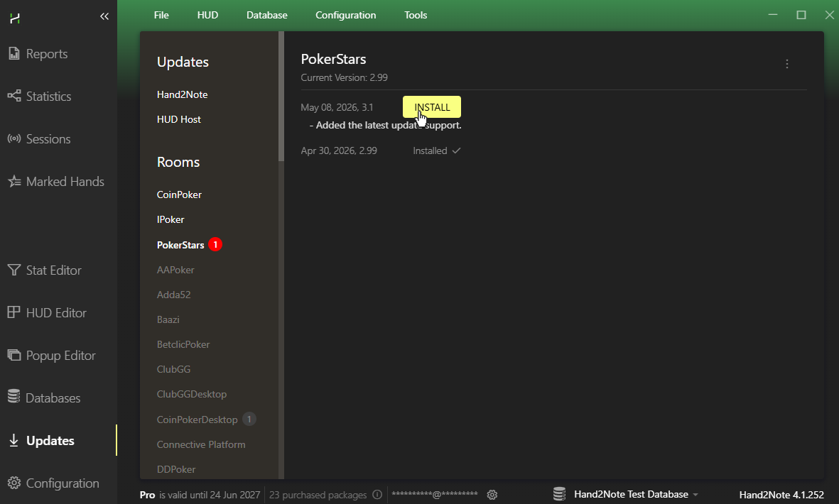Viewport: 839px width, 504px height.
Task: Click the Databases stack icon in sidebar
Action: pyautogui.click(x=14, y=397)
